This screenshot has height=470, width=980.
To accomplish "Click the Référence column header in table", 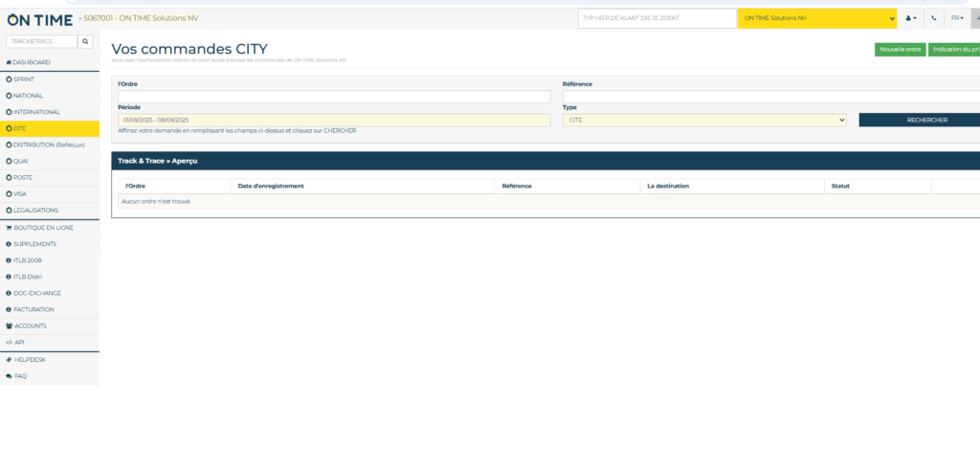I will 568,187.
